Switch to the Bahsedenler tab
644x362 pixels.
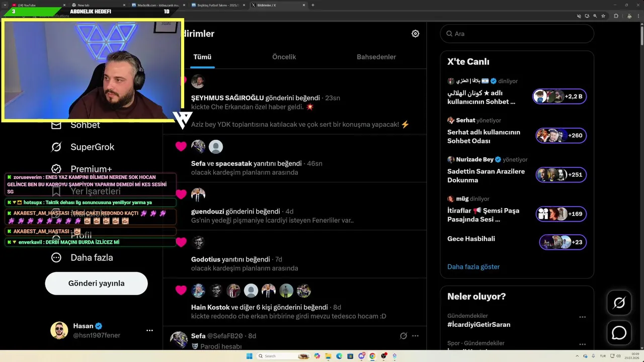tap(376, 57)
